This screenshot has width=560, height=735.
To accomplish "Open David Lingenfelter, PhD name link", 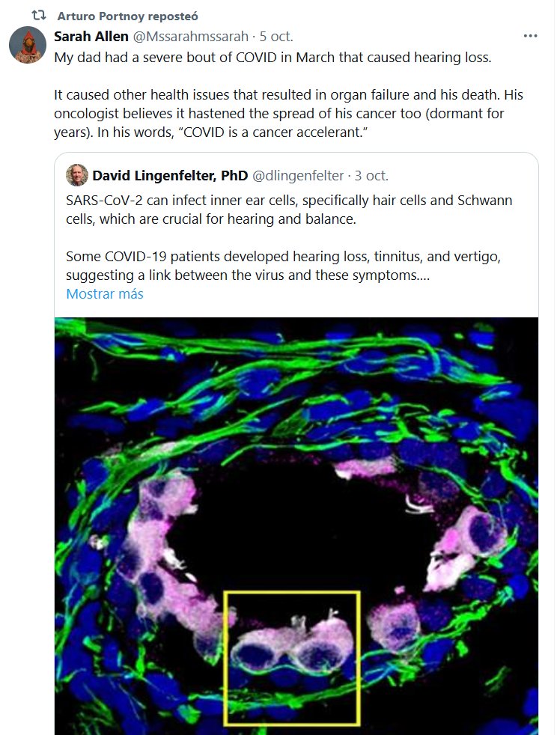I will [x=170, y=176].
